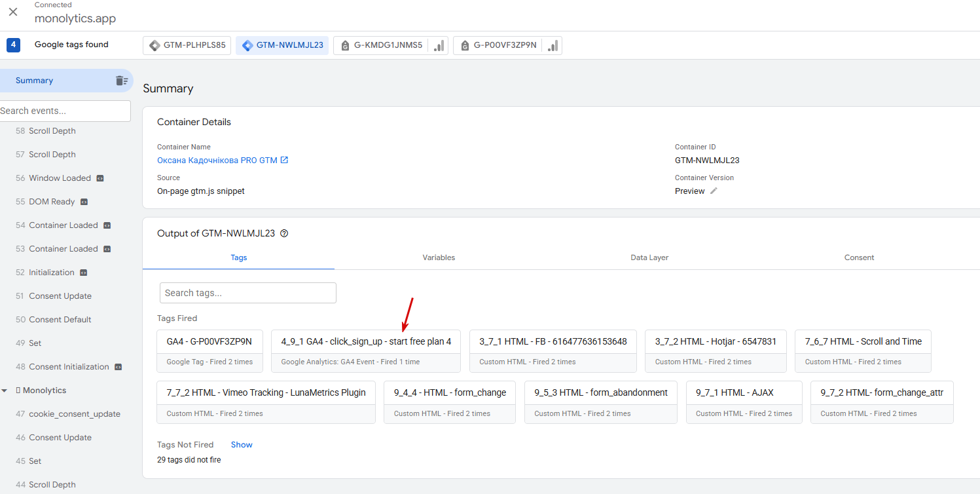Open the Vimeo Tracking LunaMetrics Plugin tag

(266, 402)
